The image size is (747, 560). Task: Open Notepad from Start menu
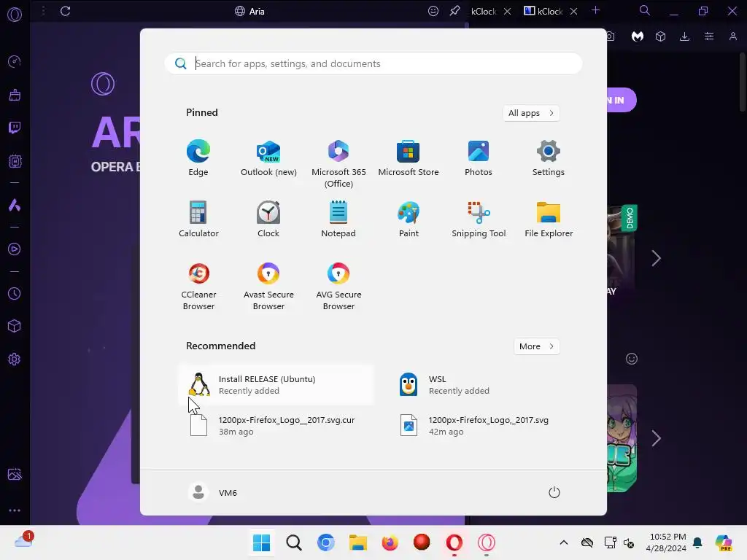(338, 219)
